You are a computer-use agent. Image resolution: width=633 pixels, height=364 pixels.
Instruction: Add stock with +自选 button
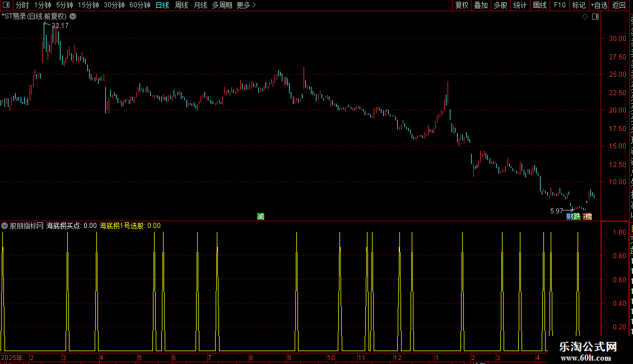[x=599, y=5]
